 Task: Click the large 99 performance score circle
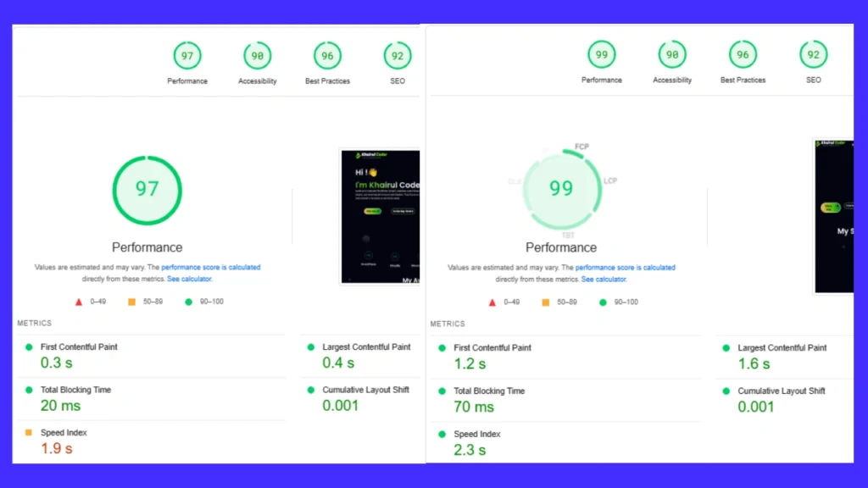coord(561,190)
